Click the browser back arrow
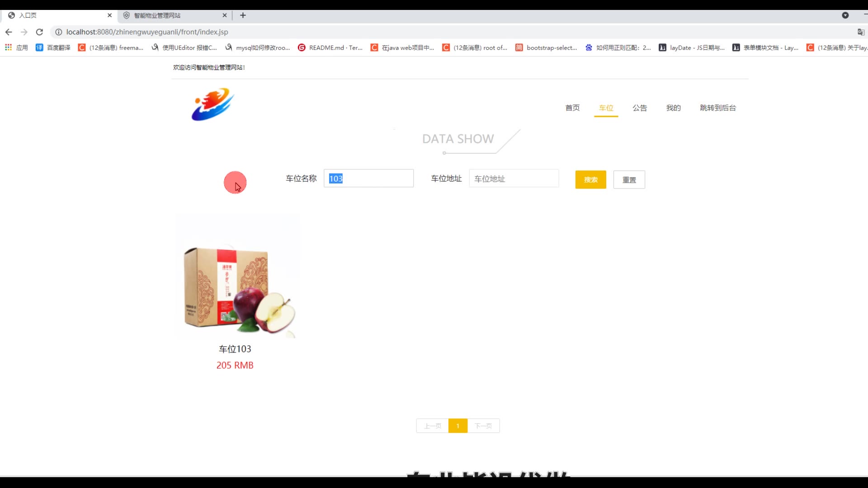The width and height of the screenshot is (868, 488). (9, 32)
